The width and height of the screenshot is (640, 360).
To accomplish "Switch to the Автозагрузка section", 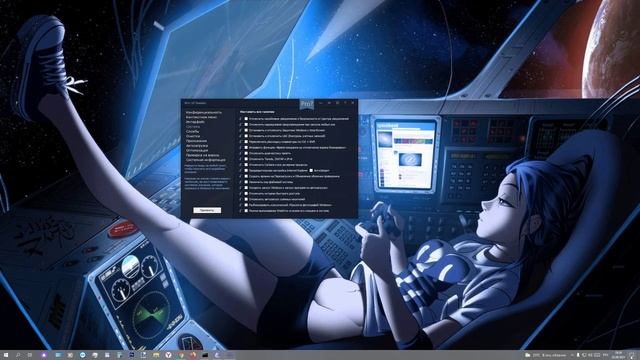I will point(197,146).
